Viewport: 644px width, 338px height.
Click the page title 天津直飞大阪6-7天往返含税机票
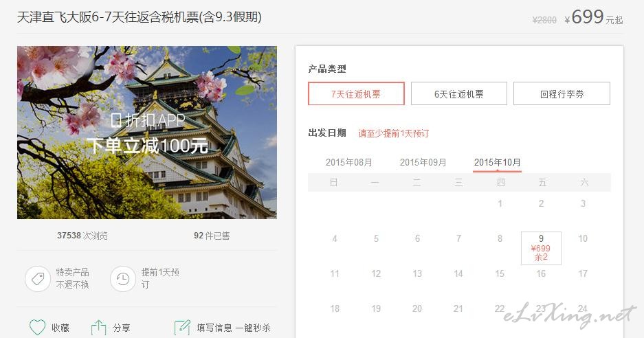[140, 17]
